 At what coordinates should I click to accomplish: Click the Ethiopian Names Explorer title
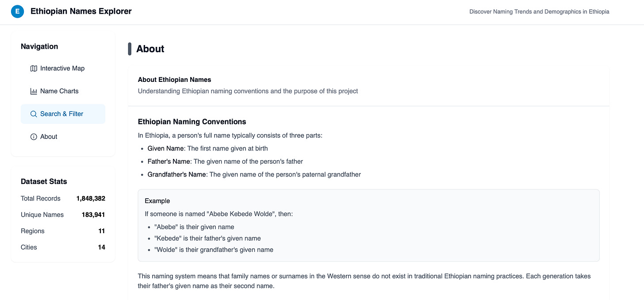81,12
